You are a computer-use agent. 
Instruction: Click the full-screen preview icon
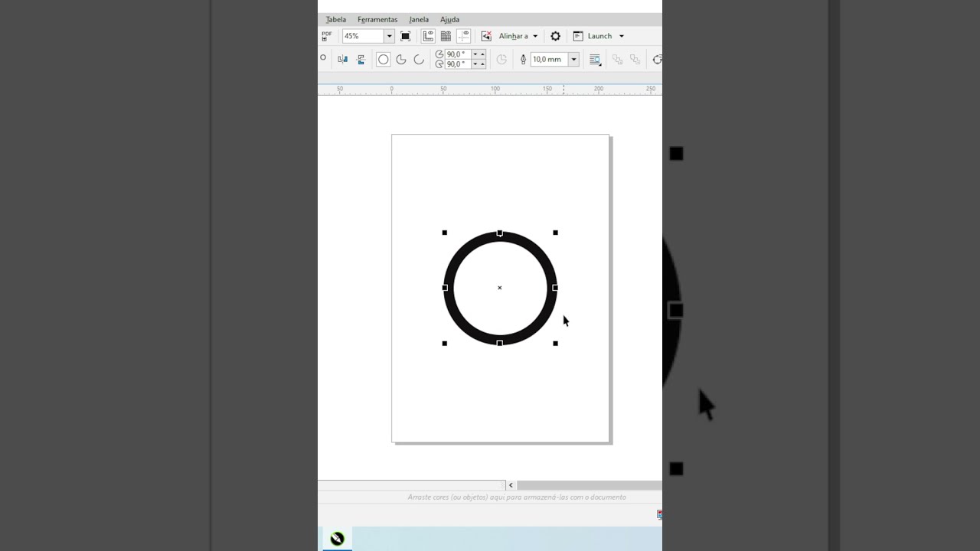(406, 36)
